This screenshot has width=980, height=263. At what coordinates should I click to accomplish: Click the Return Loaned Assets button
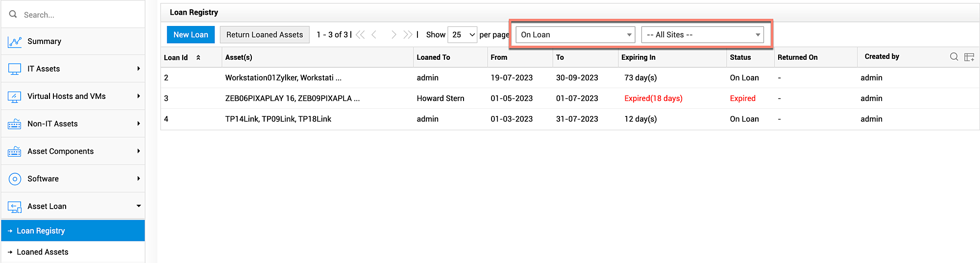(265, 35)
